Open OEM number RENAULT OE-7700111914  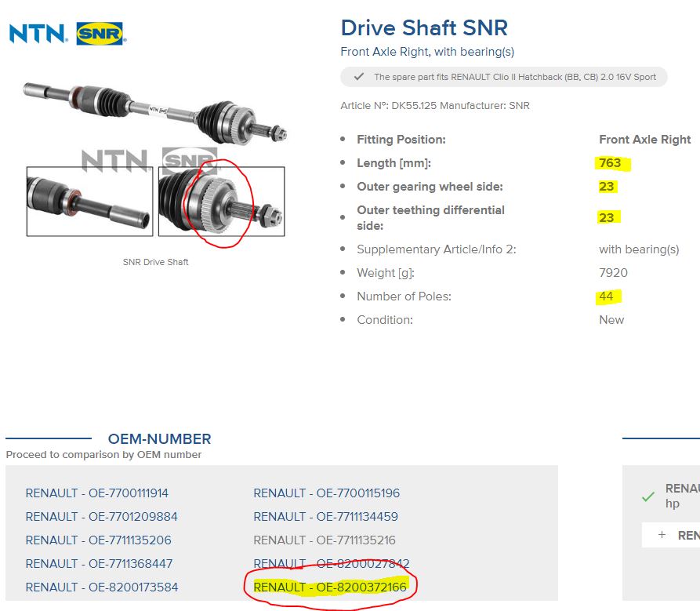(97, 493)
